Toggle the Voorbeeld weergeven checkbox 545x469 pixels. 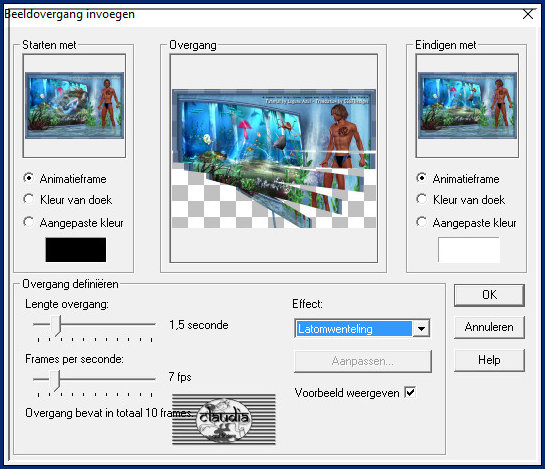click(x=410, y=393)
